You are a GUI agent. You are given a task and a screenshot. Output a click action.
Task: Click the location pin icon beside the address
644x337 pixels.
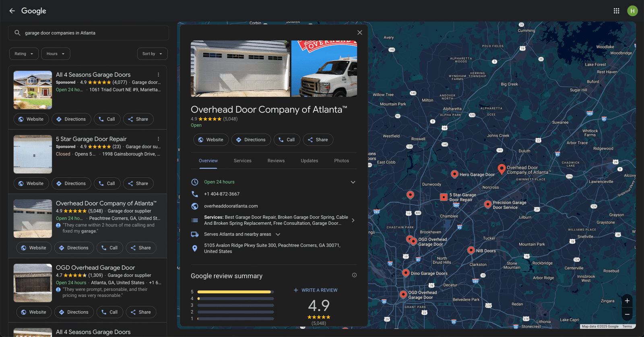coord(195,249)
